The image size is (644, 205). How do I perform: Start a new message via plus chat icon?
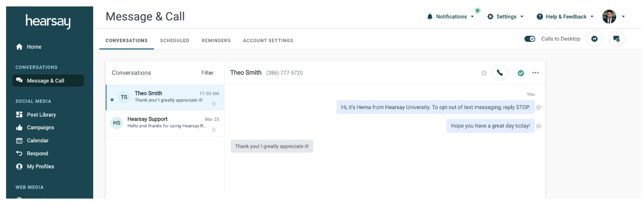[616, 39]
